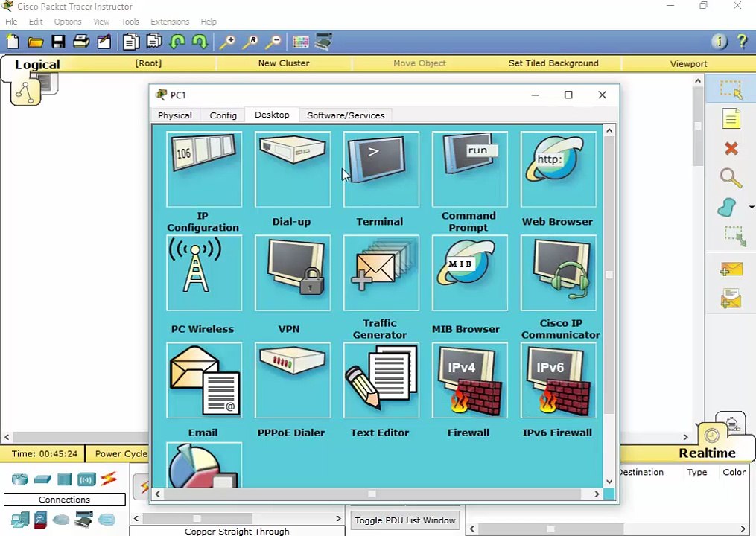This screenshot has height=536, width=756.
Task: Open the Dial-up application
Action: [x=293, y=169]
